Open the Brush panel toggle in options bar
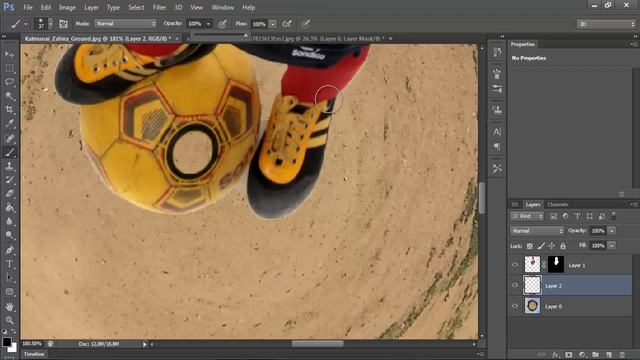The height and width of the screenshot is (360, 640). (63, 24)
